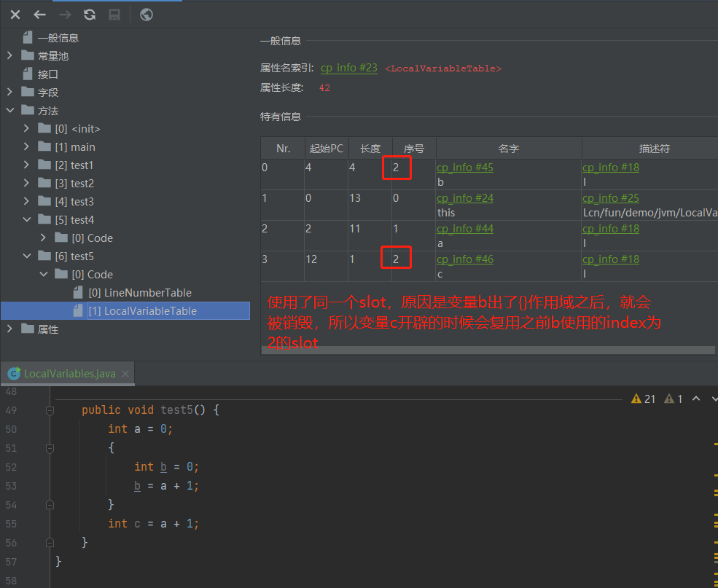The width and height of the screenshot is (718, 588).
Task: Click the 长度 column header
Action: [370, 148]
